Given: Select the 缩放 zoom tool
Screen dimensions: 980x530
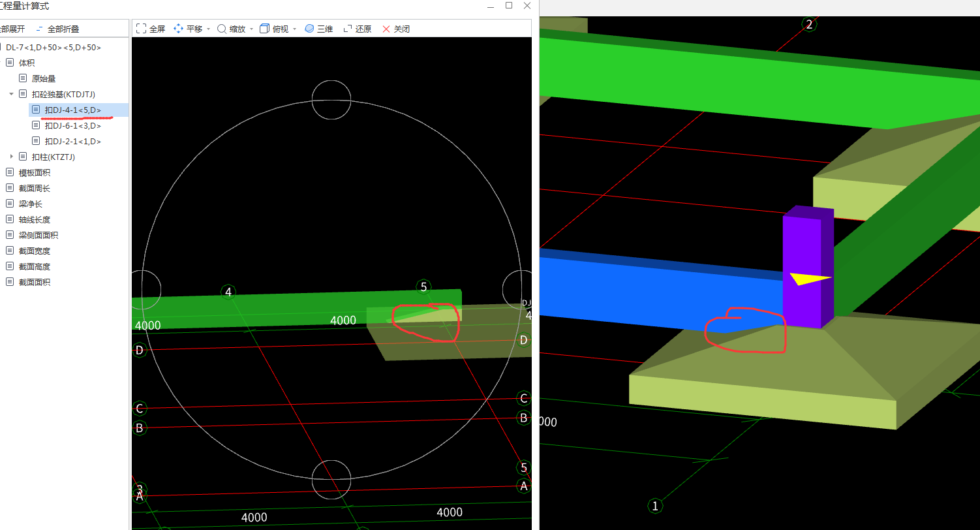Looking at the screenshot, I should point(231,29).
